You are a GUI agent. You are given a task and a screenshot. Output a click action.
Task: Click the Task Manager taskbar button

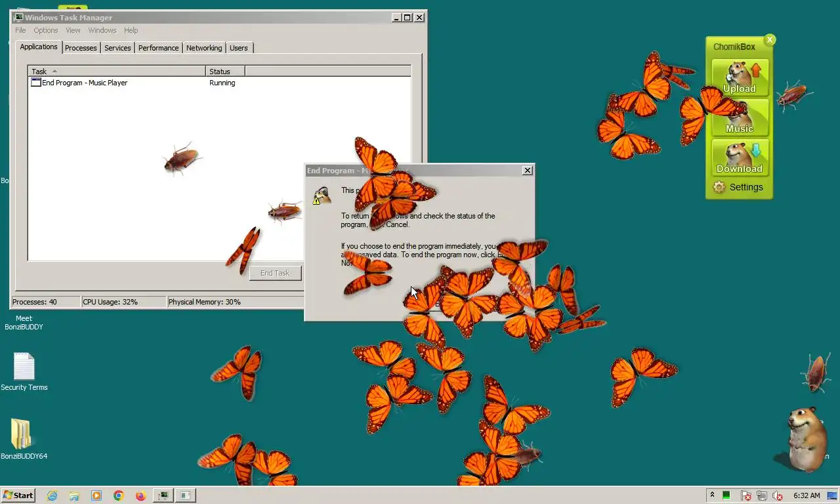pyautogui.click(x=163, y=495)
